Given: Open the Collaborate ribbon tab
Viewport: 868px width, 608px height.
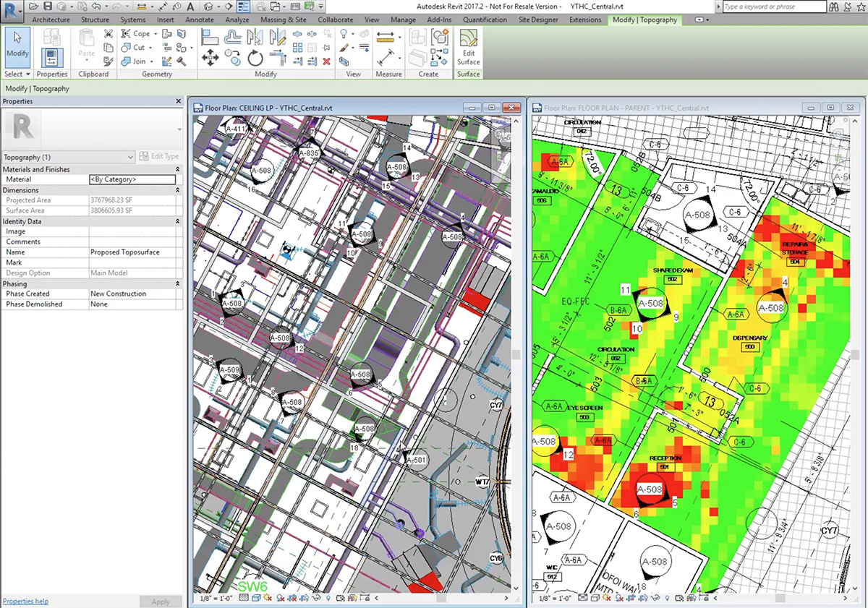Looking at the screenshot, I should pyautogui.click(x=336, y=20).
